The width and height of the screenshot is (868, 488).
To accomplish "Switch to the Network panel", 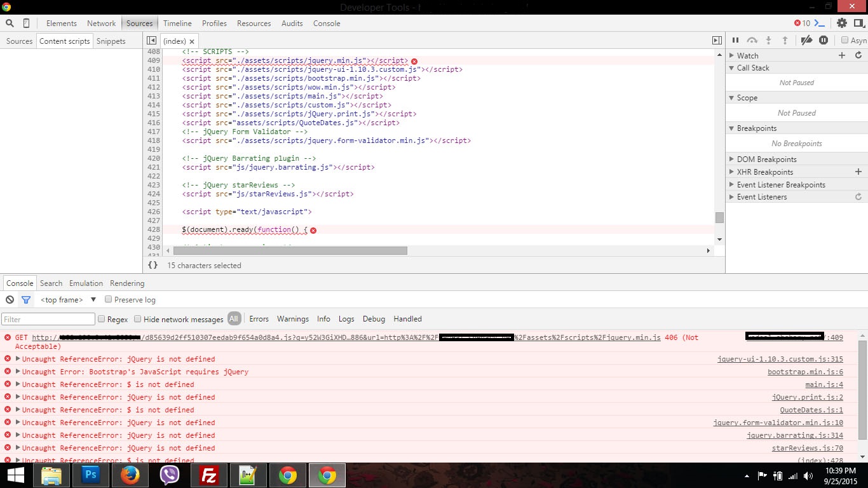I will (x=102, y=24).
